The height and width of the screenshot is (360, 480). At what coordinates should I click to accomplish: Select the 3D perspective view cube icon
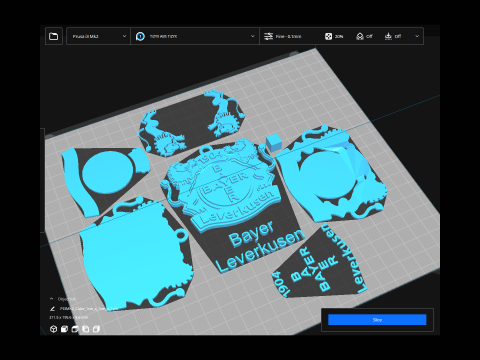53,329
